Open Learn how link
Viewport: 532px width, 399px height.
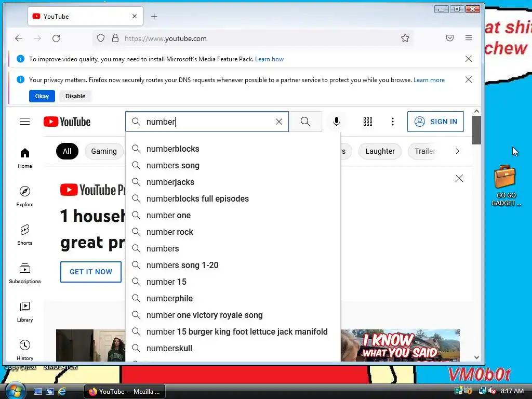(269, 59)
